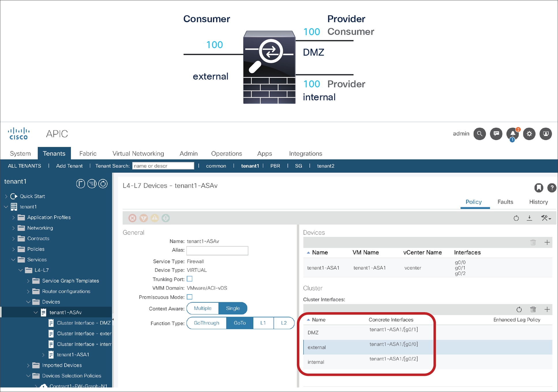Open the Imported Devices folder
This screenshot has height=392, width=558.
62,365
